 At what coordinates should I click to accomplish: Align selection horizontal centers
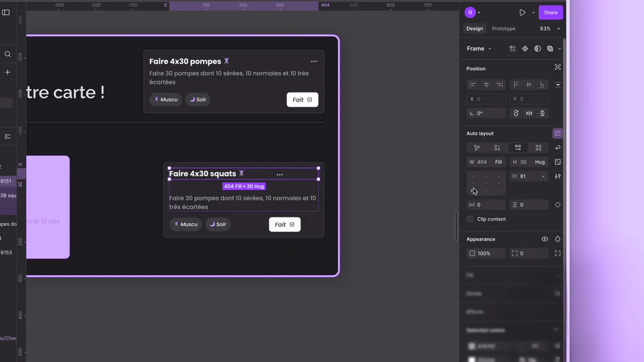point(486,85)
